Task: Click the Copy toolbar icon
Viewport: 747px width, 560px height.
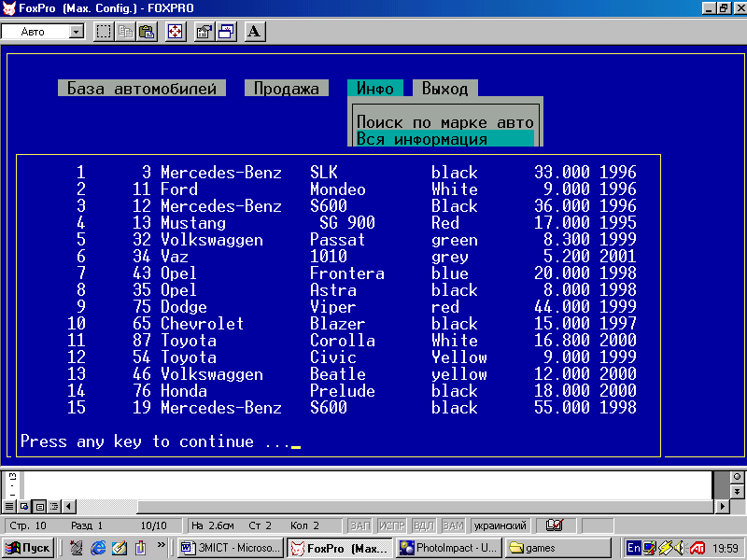Action: (x=125, y=32)
